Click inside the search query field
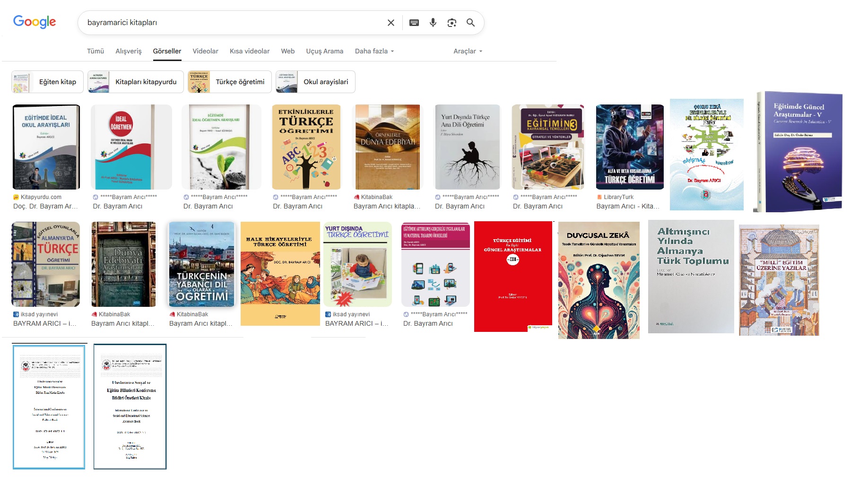Screen dimensions: 868x486 pos(232,23)
